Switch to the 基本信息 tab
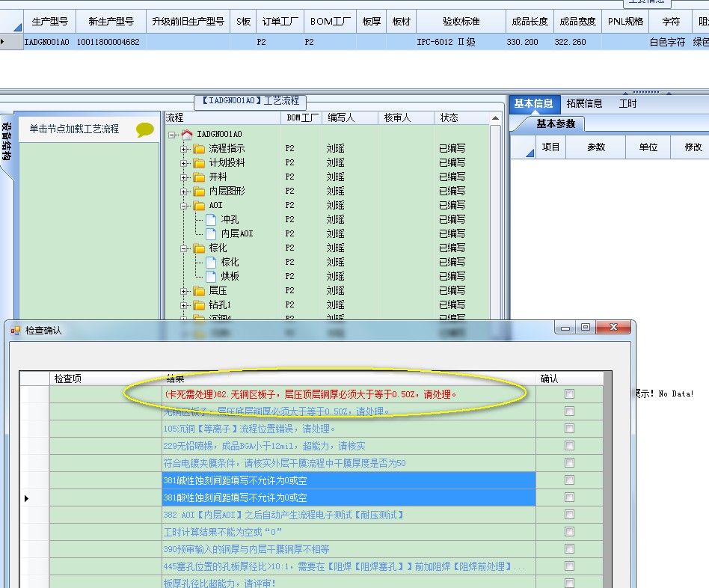This screenshot has height=588, width=709. point(533,103)
